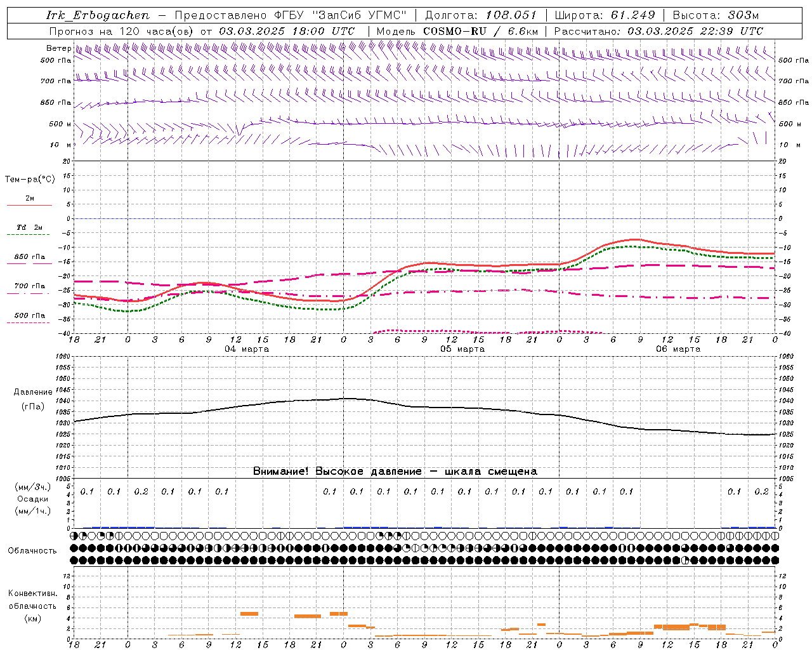Click 'Рассчитано: 03.03.2025 22:39 UTC' text
Image resolution: width=812 pixels, height=650 pixels.
coord(658,31)
